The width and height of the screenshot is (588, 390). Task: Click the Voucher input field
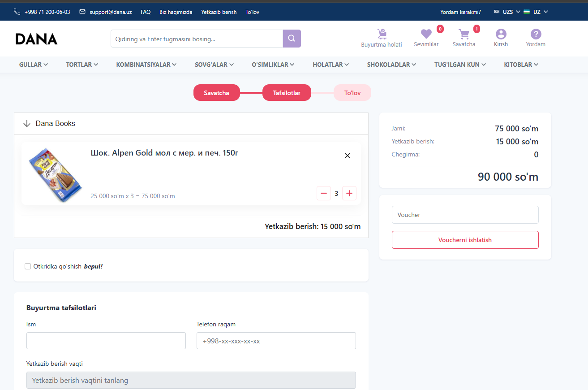[x=465, y=215]
